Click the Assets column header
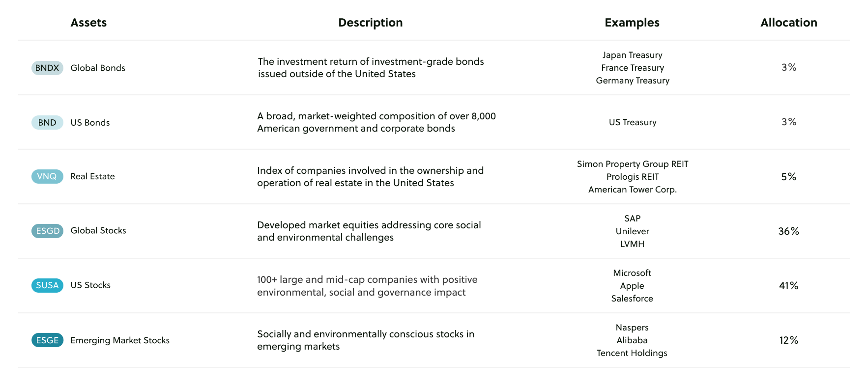Image resolution: width=868 pixels, height=383 pixels. 88,23
